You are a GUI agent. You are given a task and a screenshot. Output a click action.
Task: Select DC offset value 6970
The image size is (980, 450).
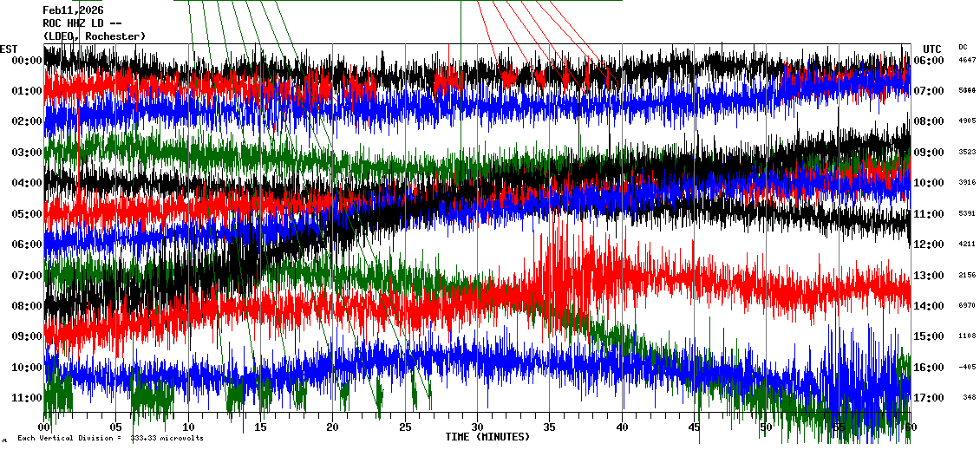pos(966,306)
